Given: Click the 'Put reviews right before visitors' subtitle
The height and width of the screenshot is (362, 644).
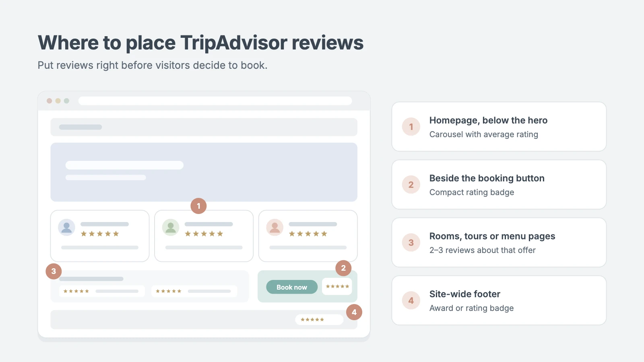Looking at the screenshot, I should (153, 65).
